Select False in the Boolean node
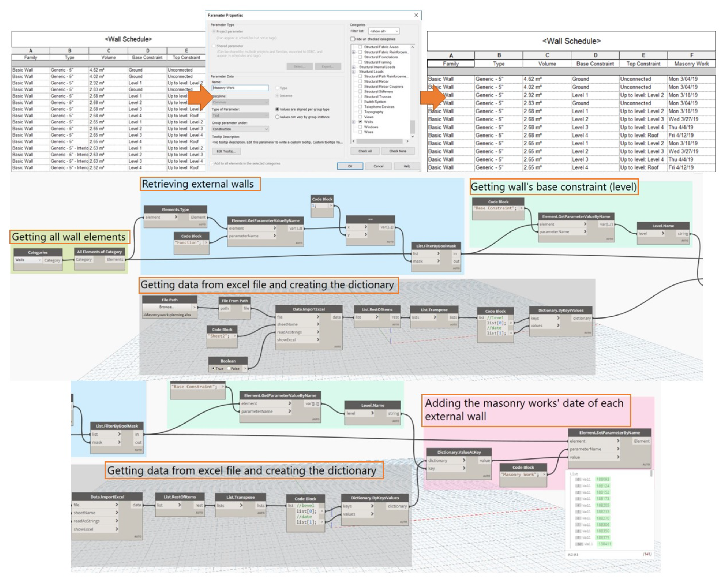The height and width of the screenshot is (583, 728). 229,368
